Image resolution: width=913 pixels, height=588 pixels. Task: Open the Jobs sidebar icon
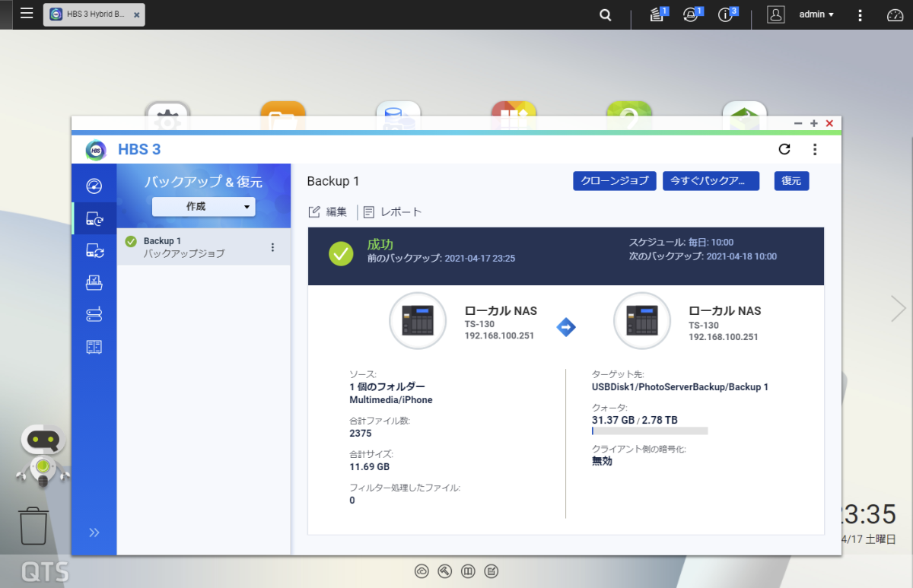tap(94, 282)
